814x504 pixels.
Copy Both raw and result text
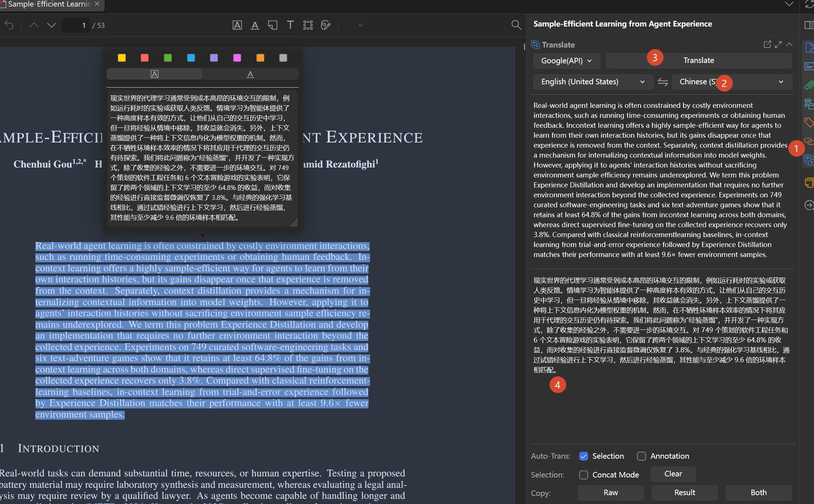(759, 493)
